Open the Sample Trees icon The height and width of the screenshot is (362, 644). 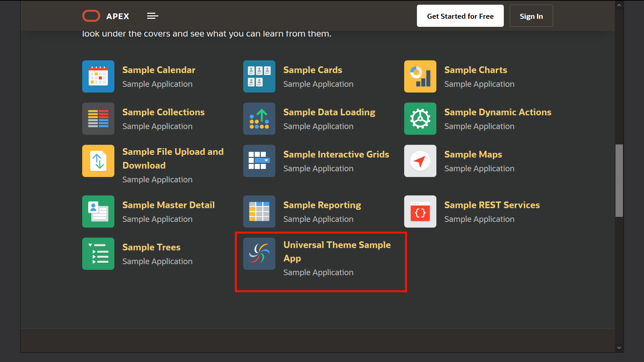[98, 254]
